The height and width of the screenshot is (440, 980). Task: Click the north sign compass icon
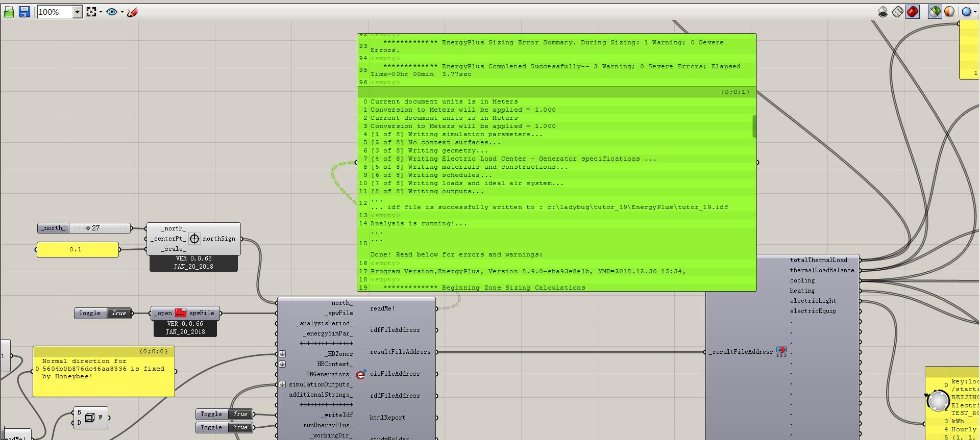(x=194, y=239)
